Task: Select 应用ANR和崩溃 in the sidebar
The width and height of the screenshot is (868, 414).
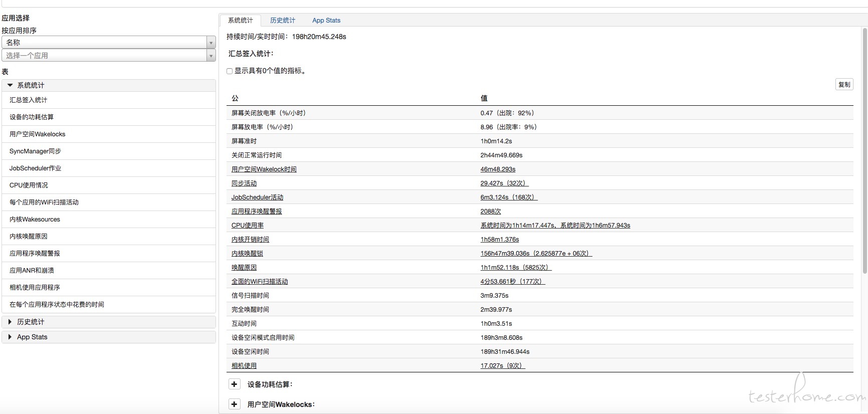Action: tap(32, 271)
